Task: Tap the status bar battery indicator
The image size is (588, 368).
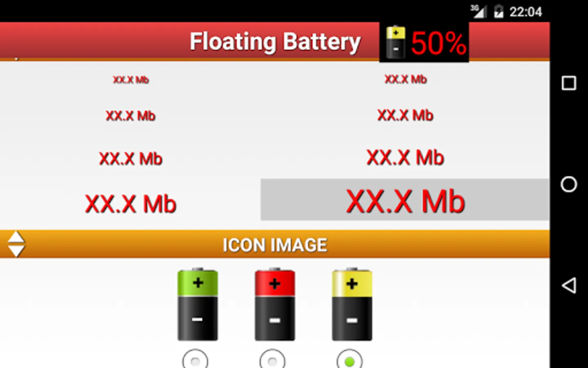Action: pyautogui.click(x=499, y=11)
